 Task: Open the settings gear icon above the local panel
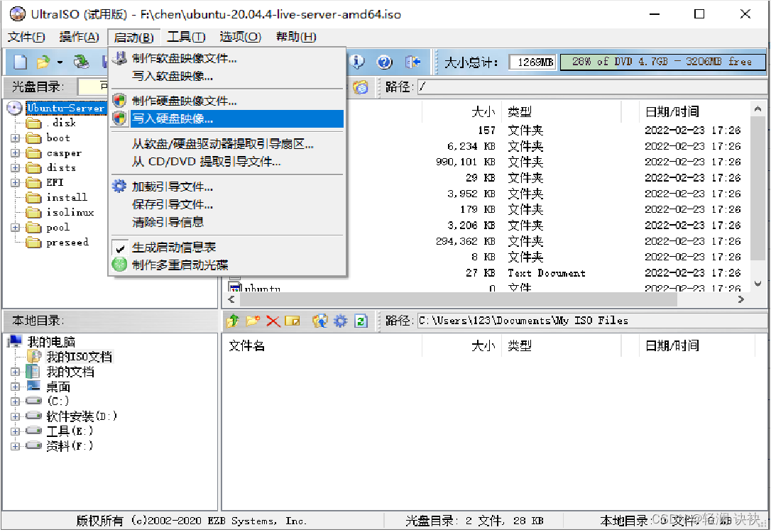[x=340, y=321]
